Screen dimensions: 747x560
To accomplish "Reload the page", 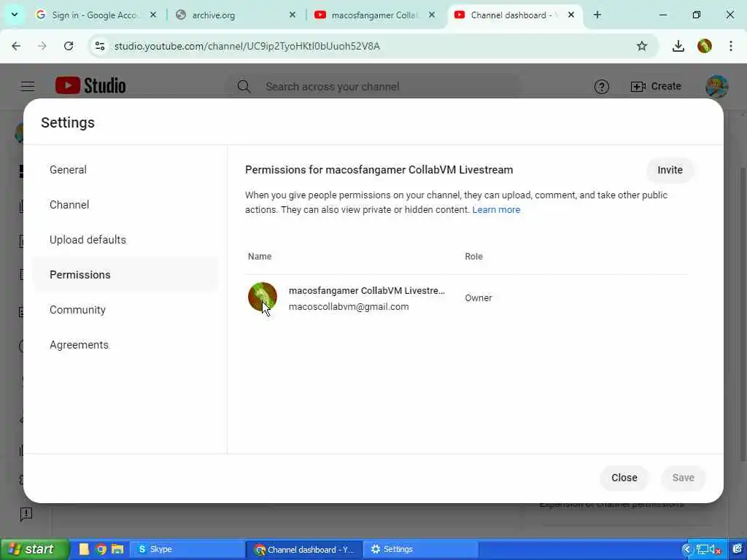I will (x=69, y=46).
